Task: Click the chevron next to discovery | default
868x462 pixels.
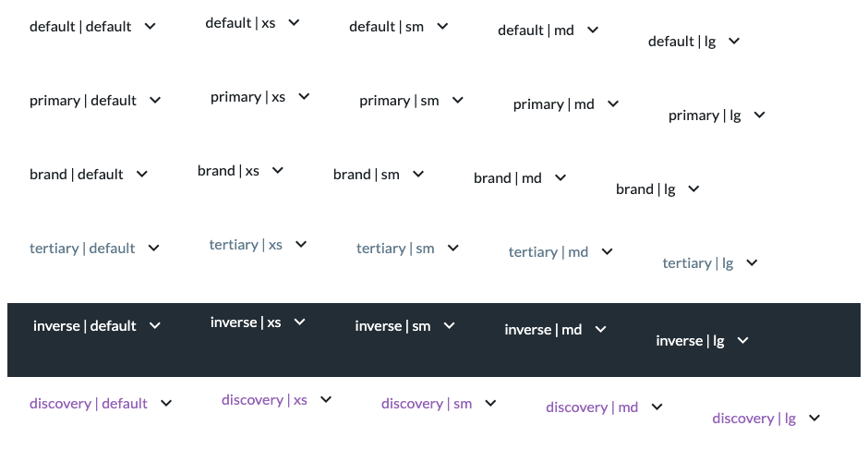Action: click(x=166, y=403)
